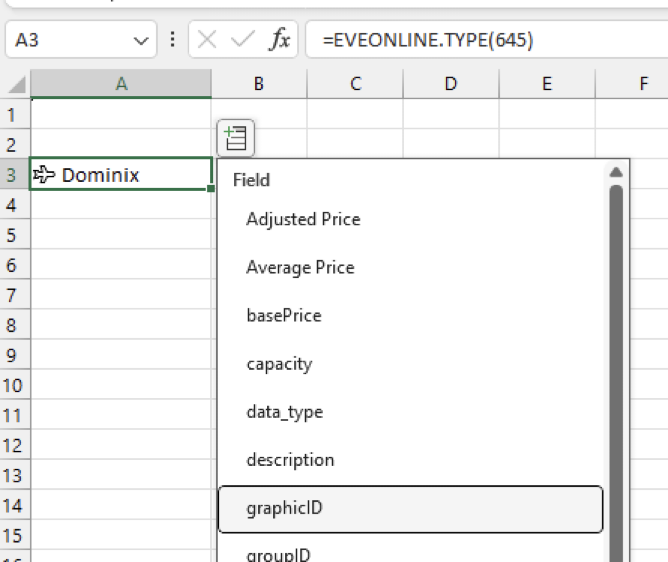
Task: Select row 1 header
Action: click(x=15, y=114)
